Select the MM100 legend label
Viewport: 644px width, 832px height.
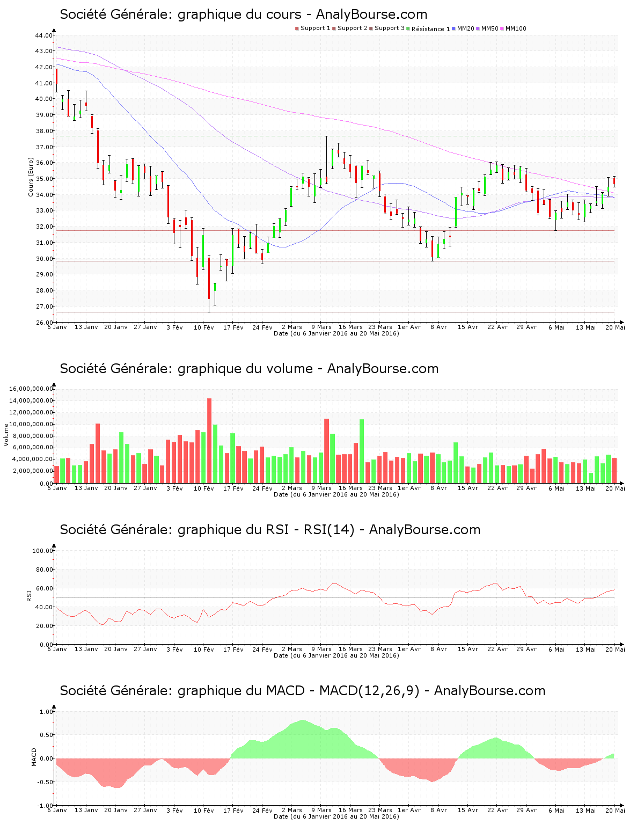click(516, 28)
